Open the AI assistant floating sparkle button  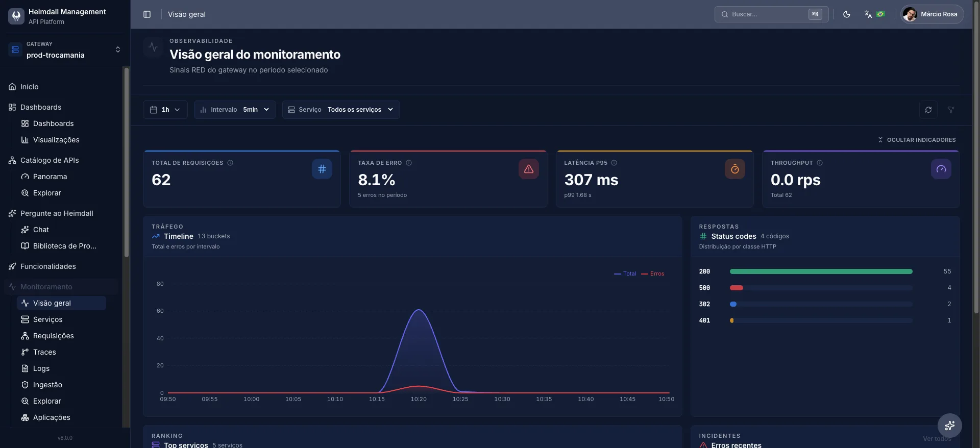click(950, 425)
